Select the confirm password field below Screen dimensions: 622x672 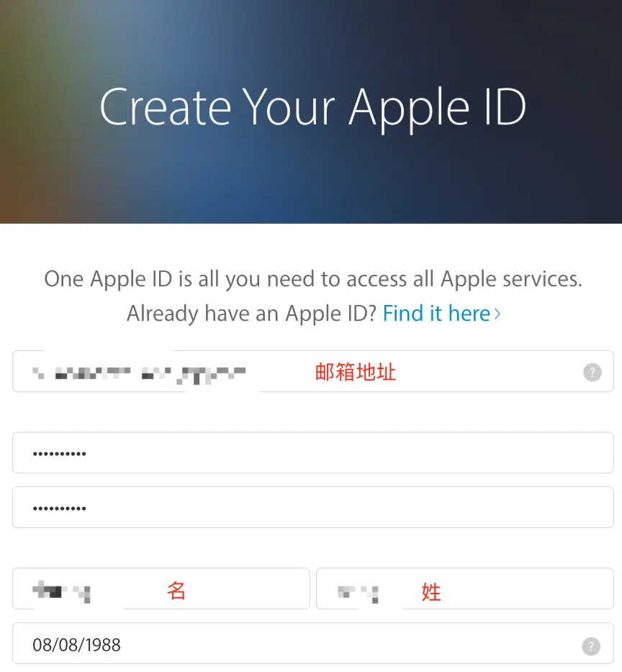[313, 507]
